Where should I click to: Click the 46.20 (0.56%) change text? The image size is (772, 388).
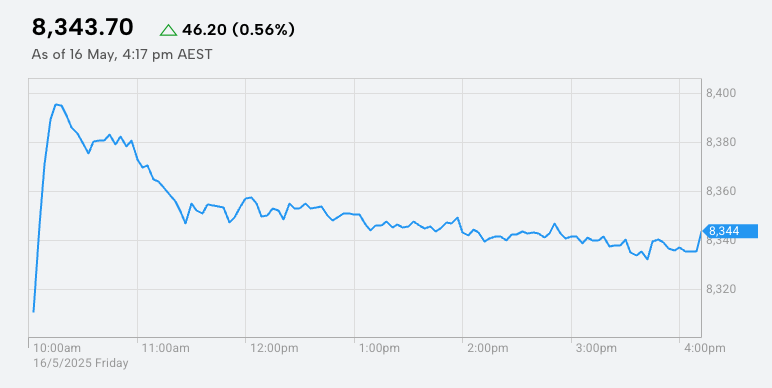pos(238,30)
